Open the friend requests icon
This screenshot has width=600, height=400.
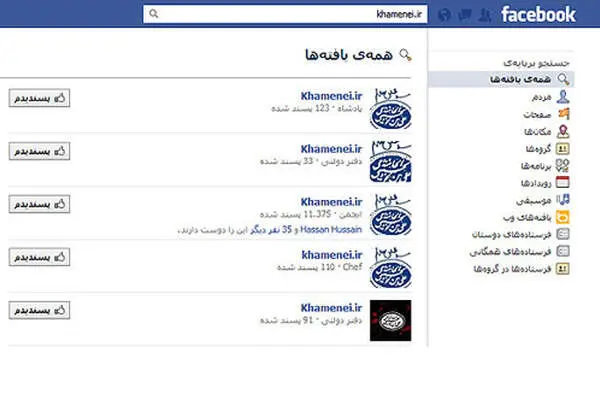pyautogui.click(x=484, y=15)
